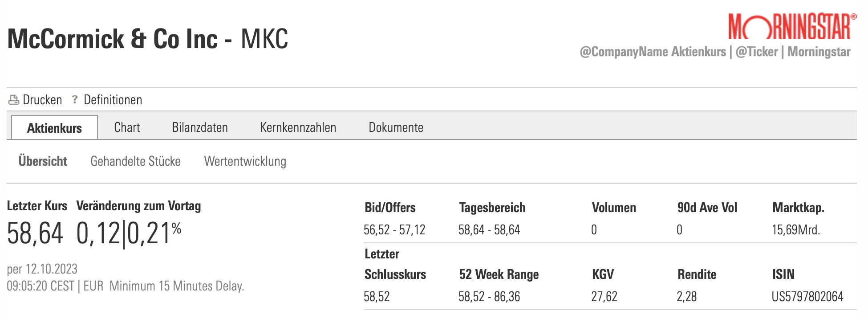Open the Drucken print link
The width and height of the screenshot is (868, 319).
[42, 100]
